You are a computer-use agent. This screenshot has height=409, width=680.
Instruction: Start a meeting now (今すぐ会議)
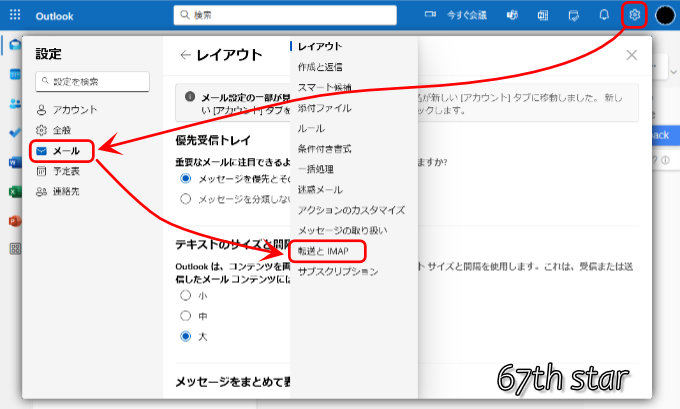467,15
